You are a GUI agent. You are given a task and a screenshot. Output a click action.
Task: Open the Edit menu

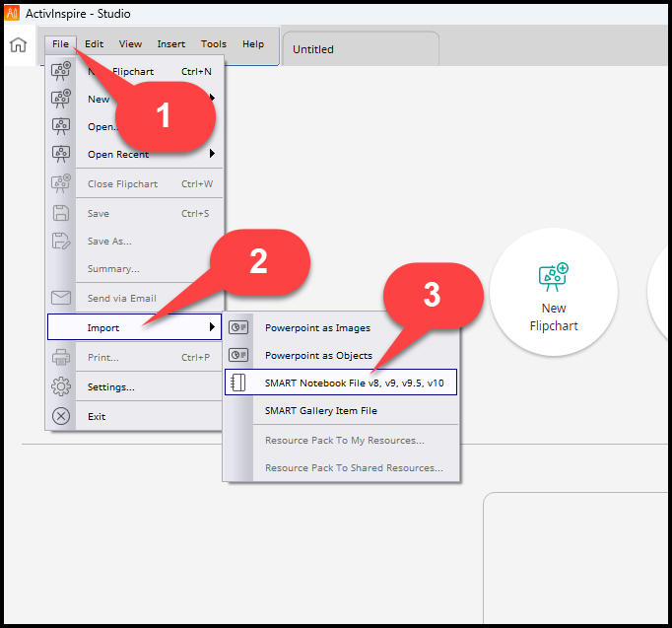[x=94, y=43]
